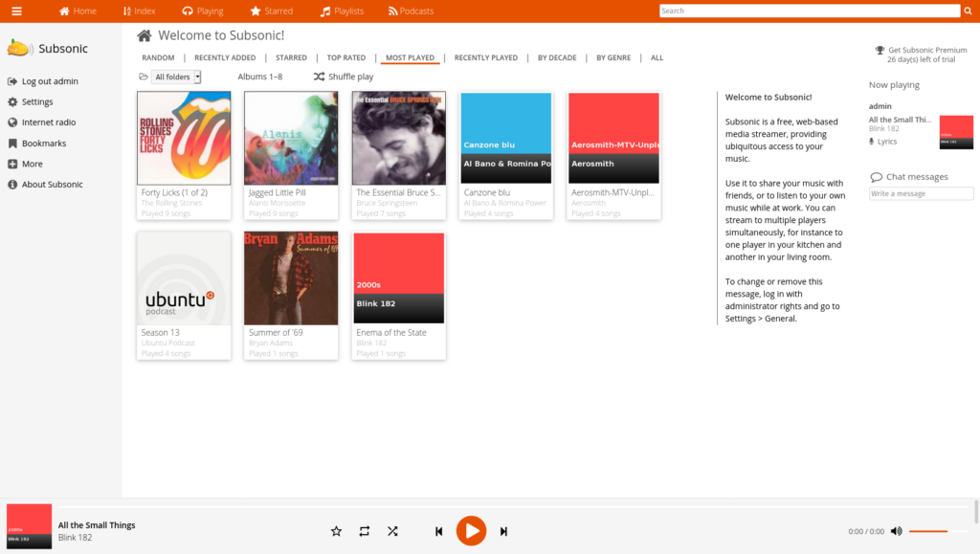
Task: Adjust the volume slider
Action: [938, 531]
